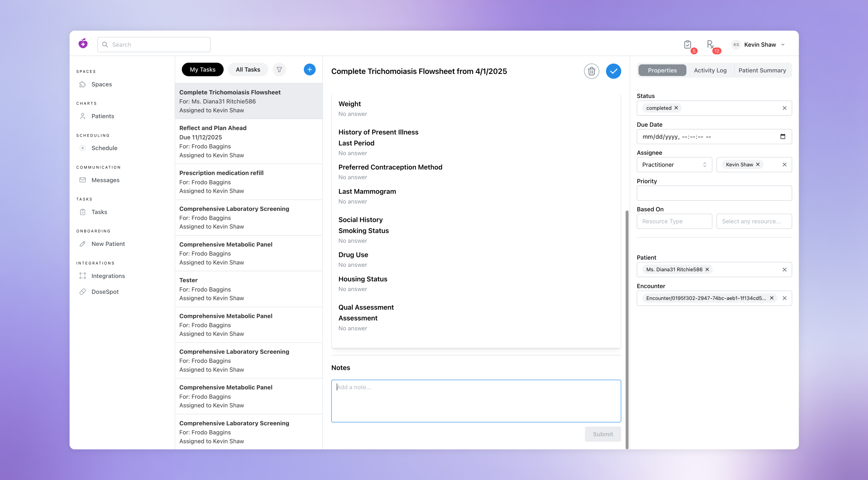
Task: Open Reflect and Plan Ahead task
Action: tap(249, 142)
